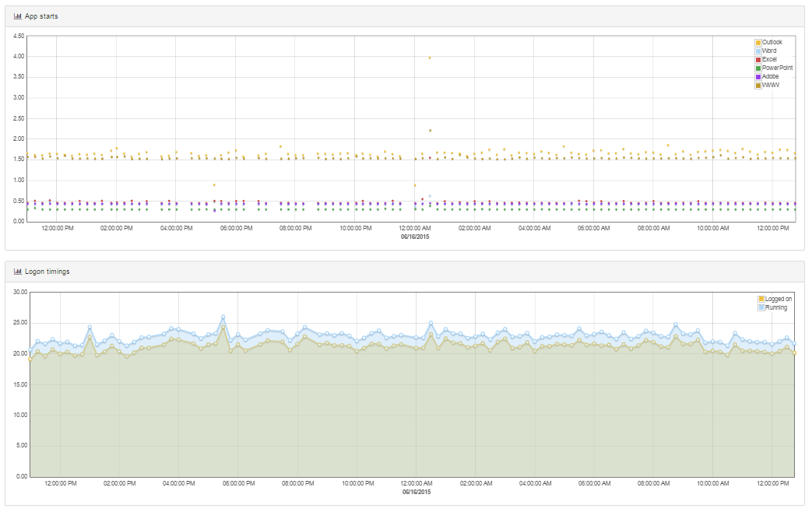Click the 20.00 y-axis label
This screenshot has width=812, height=512.
[x=21, y=353]
